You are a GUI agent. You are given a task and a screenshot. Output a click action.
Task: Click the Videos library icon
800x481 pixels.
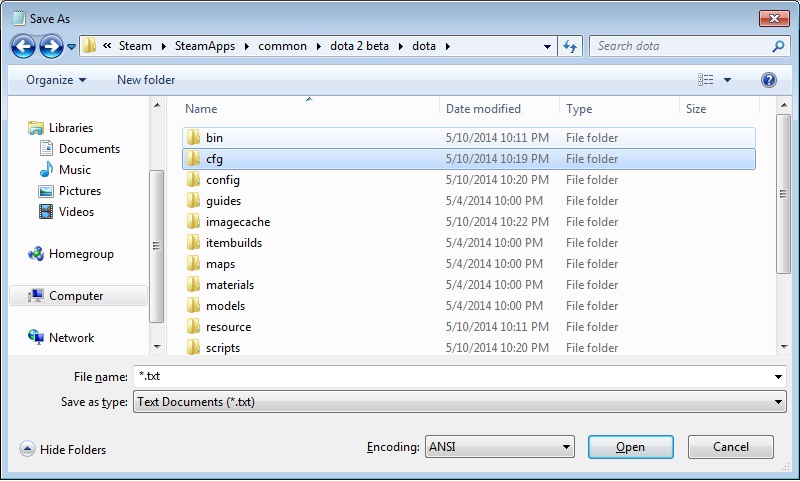point(46,212)
